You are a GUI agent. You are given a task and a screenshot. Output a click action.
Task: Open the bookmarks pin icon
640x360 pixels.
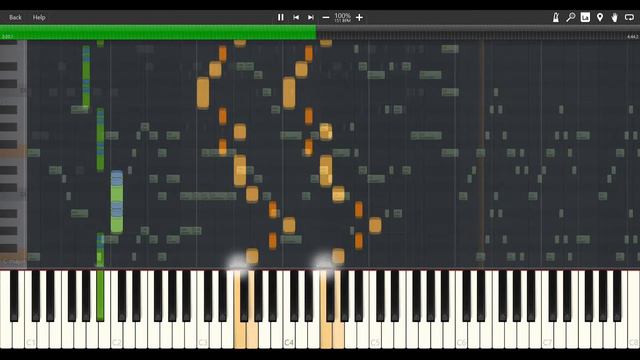point(600,17)
